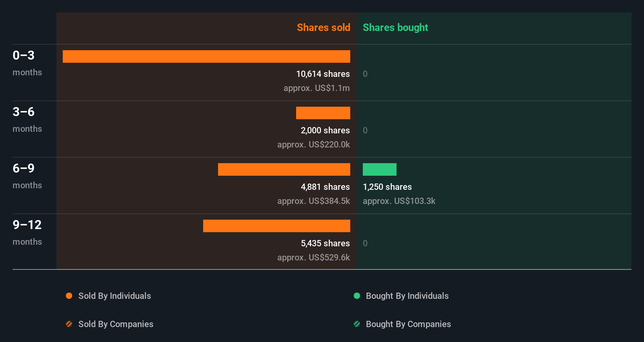Click the green Bought By Individuals legend dot

[x=357, y=296]
